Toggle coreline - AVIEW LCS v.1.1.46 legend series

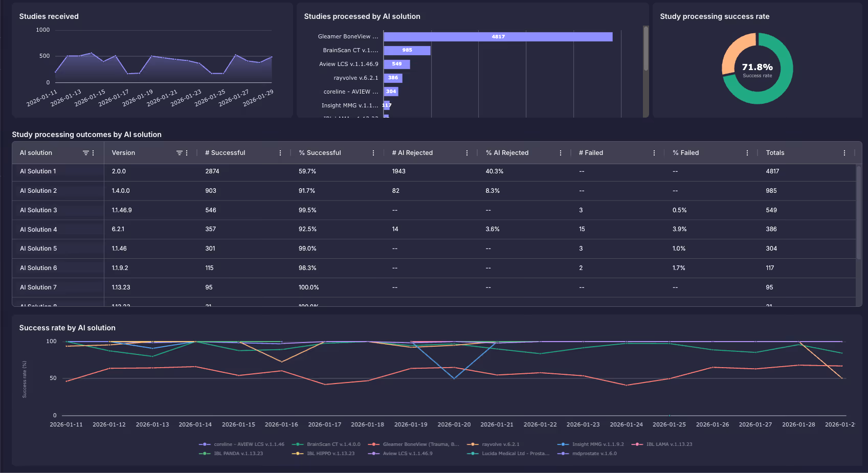(x=241, y=444)
